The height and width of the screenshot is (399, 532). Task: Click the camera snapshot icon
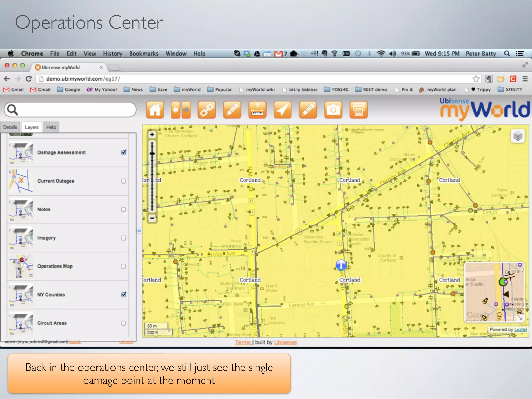click(333, 110)
